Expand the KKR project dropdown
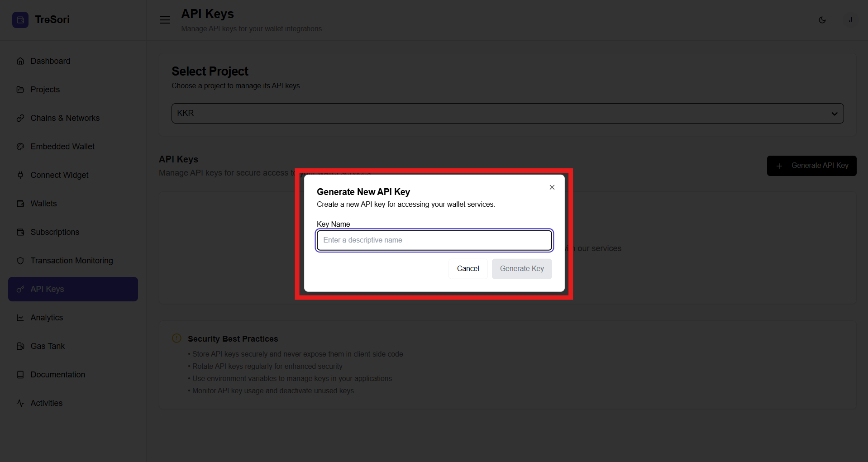Screen dimensions: 868x462 click(507, 113)
